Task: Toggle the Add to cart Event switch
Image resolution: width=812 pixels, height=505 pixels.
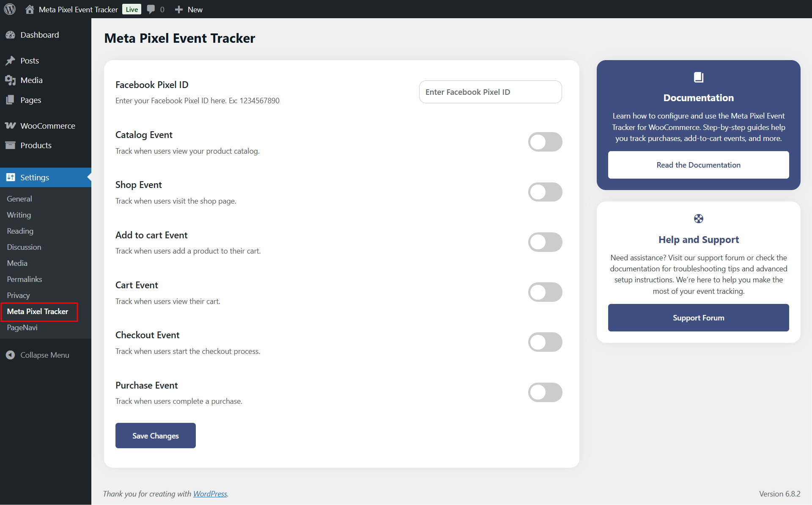Action: point(545,242)
